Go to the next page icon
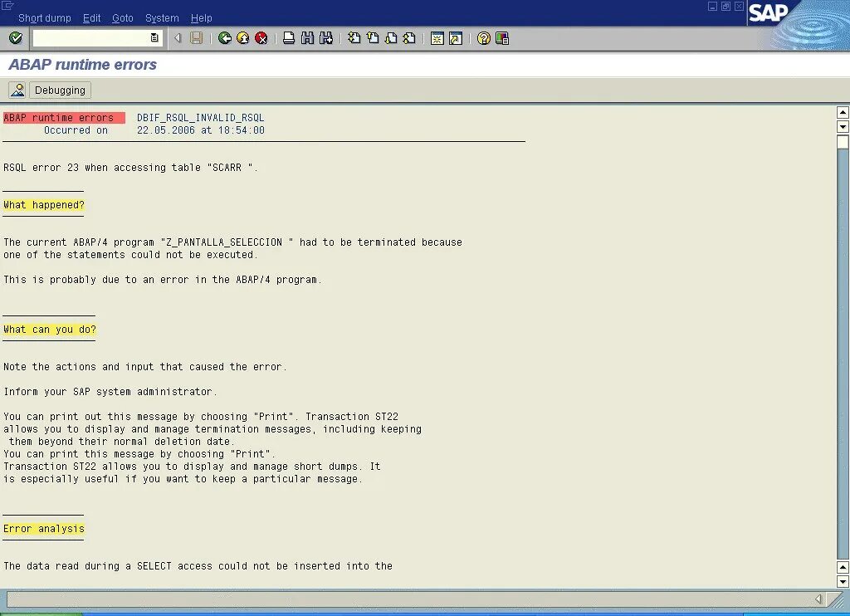Image resolution: width=850 pixels, height=616 pixels. click(391, 38)
